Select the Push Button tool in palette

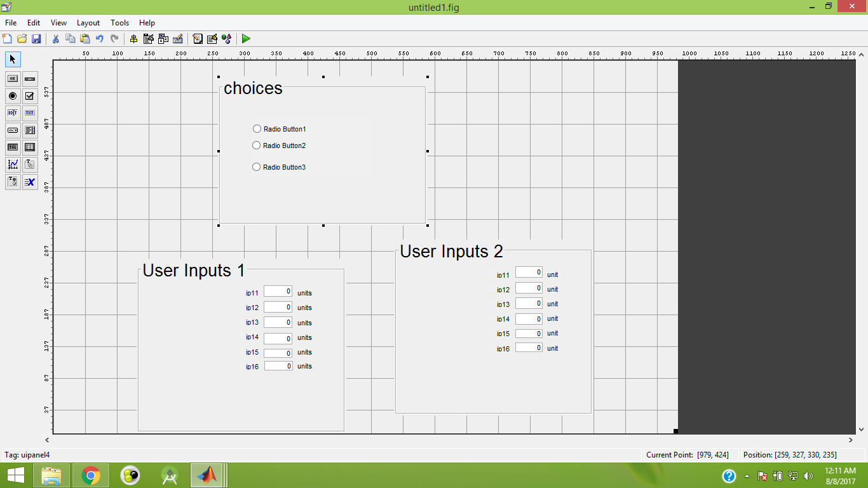coord(13,79)
